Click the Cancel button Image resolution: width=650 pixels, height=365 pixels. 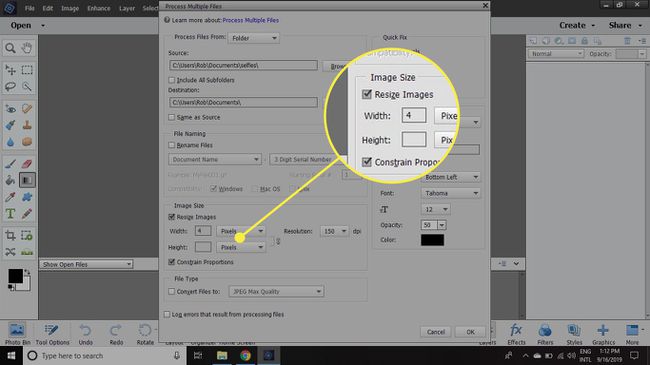point(436,332)
